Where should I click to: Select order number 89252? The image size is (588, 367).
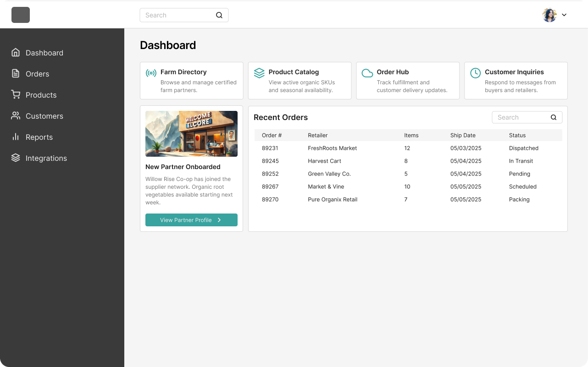tap(270, 174)
